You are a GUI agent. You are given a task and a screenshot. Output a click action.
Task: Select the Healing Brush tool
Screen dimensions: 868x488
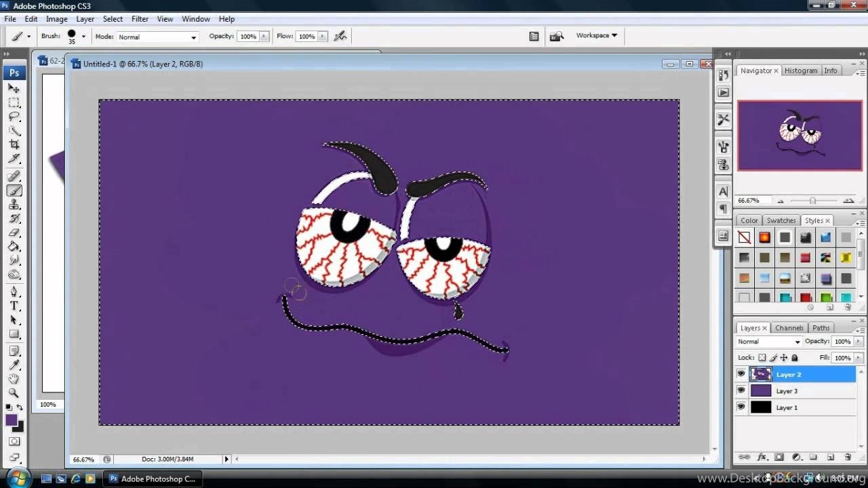point(14,177)
